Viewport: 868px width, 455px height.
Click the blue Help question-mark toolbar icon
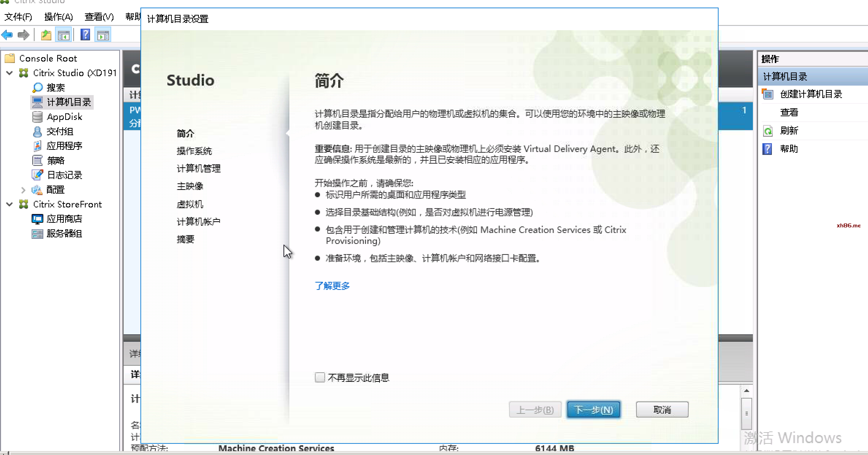click(x=85, y=35)
